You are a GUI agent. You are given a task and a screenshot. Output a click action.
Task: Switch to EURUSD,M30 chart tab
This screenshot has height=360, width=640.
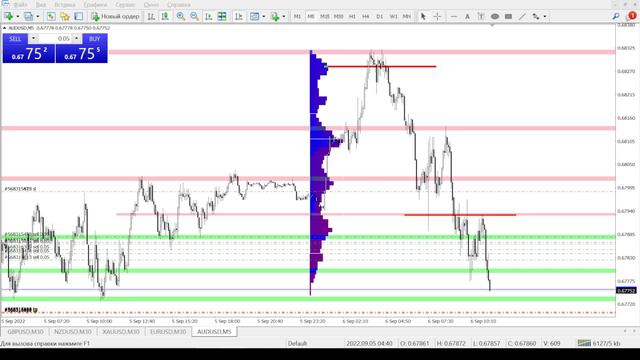click(x=168, y=332)
